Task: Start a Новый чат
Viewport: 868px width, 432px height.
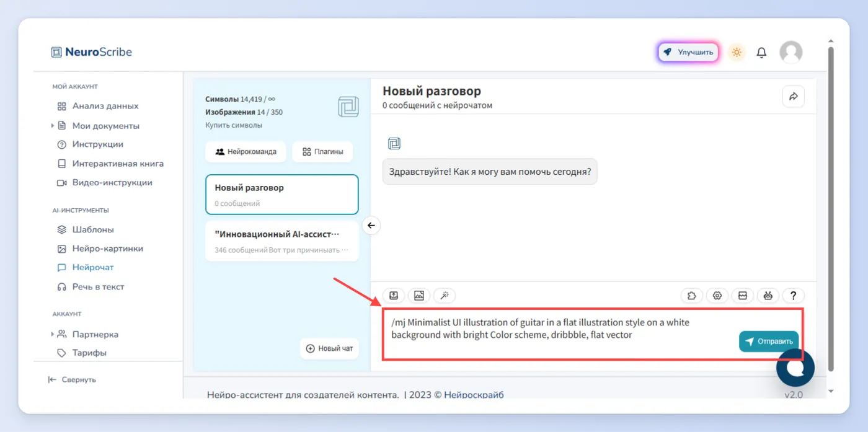Action: 329,348
